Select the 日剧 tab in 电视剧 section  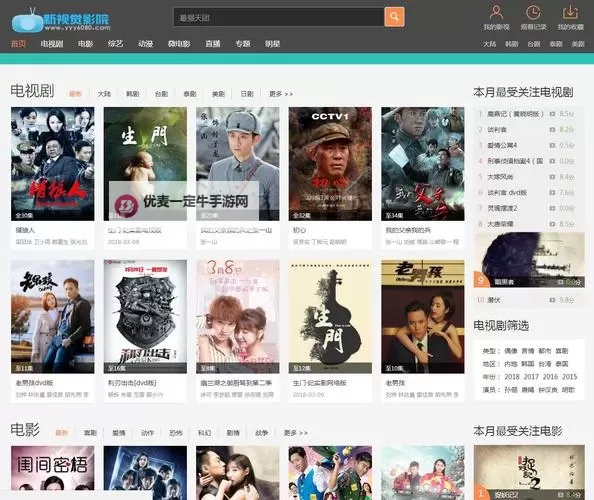click(247, 94)
